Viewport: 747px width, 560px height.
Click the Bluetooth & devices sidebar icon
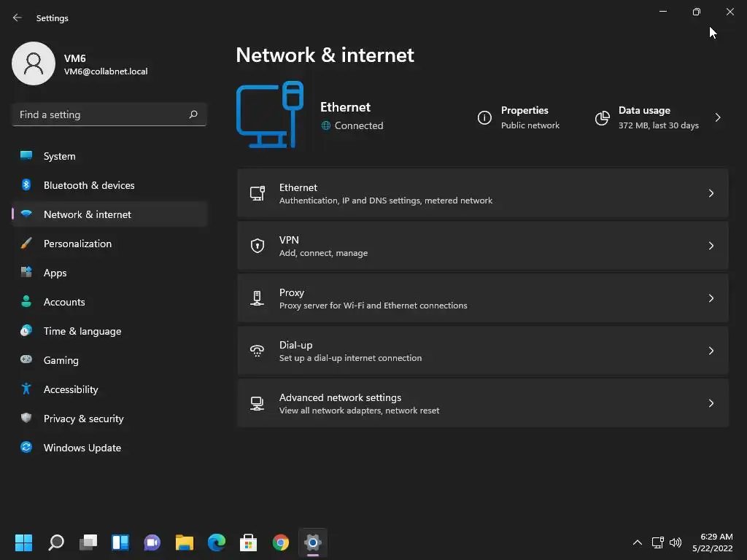point(26,185)
